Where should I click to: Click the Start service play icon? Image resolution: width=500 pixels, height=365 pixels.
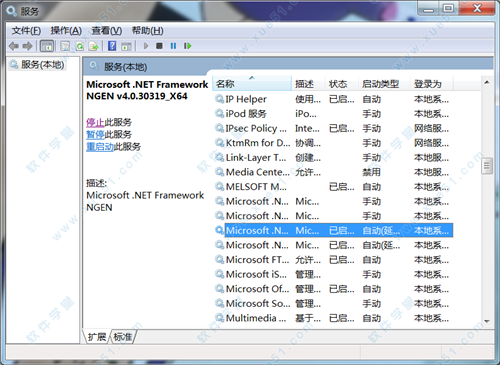tap(146, 46)
